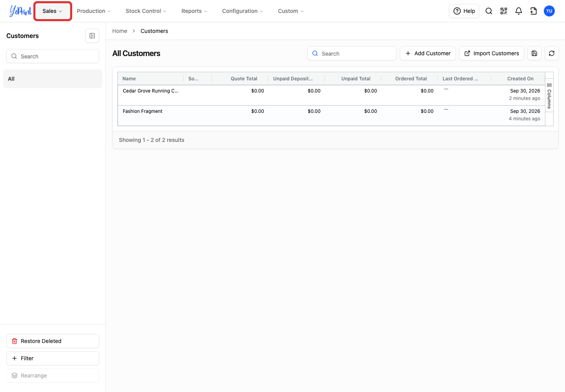Screen dimensions: 565x392
Task: Open the Columns side panel
Action: (x=549, y=96)
